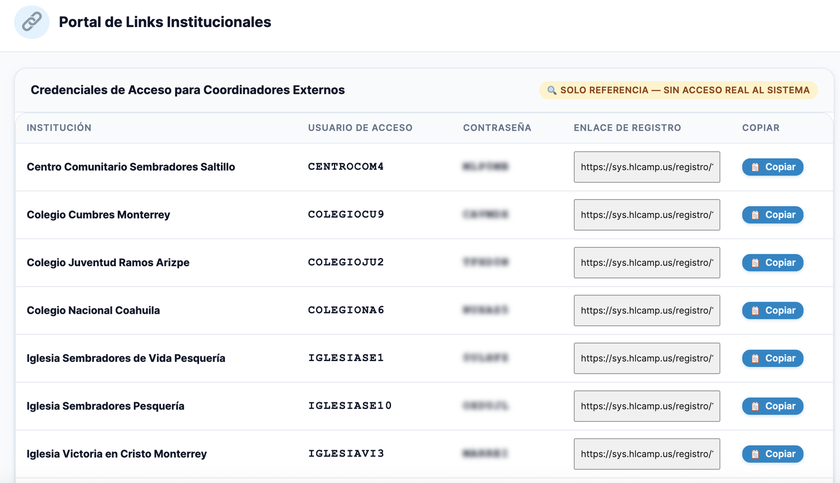Screen dimensions: 840x483
Task: Click blurred password in COLEGIOCU9 row
Action: click(x=485, y=214)
